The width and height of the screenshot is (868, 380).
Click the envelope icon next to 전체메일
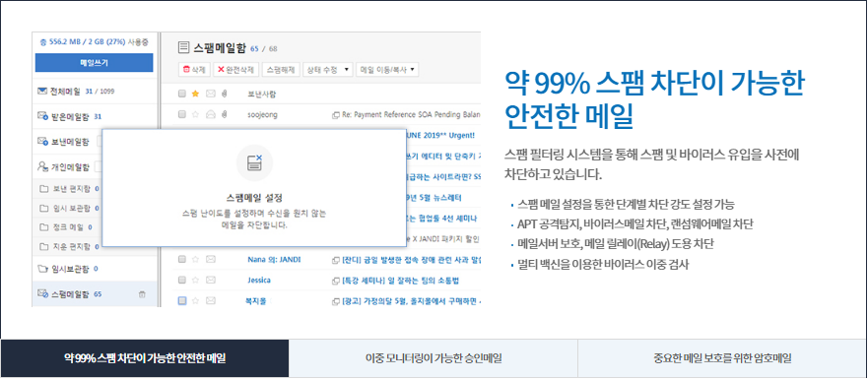[42, 91]
